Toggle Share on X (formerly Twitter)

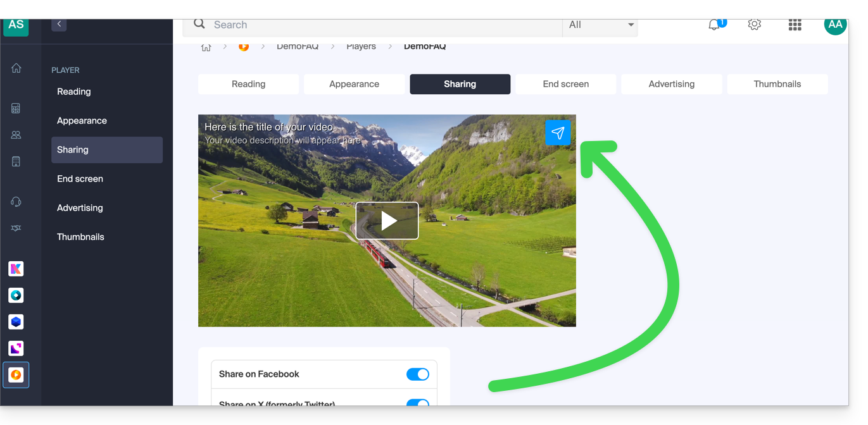(417, 403)
